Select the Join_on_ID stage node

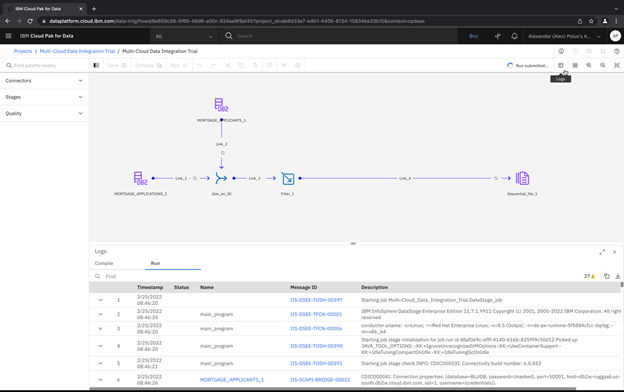coord(221,178)
